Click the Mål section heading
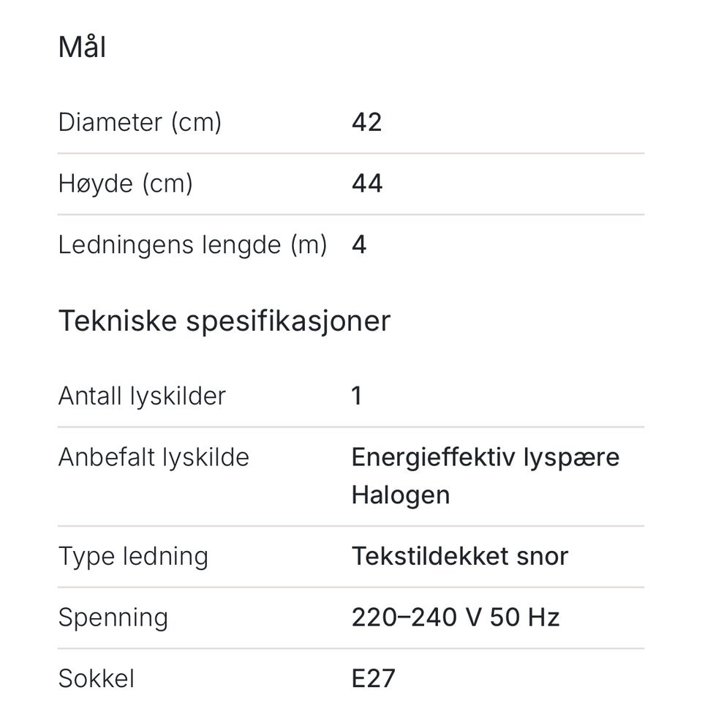 coord(82,48)
